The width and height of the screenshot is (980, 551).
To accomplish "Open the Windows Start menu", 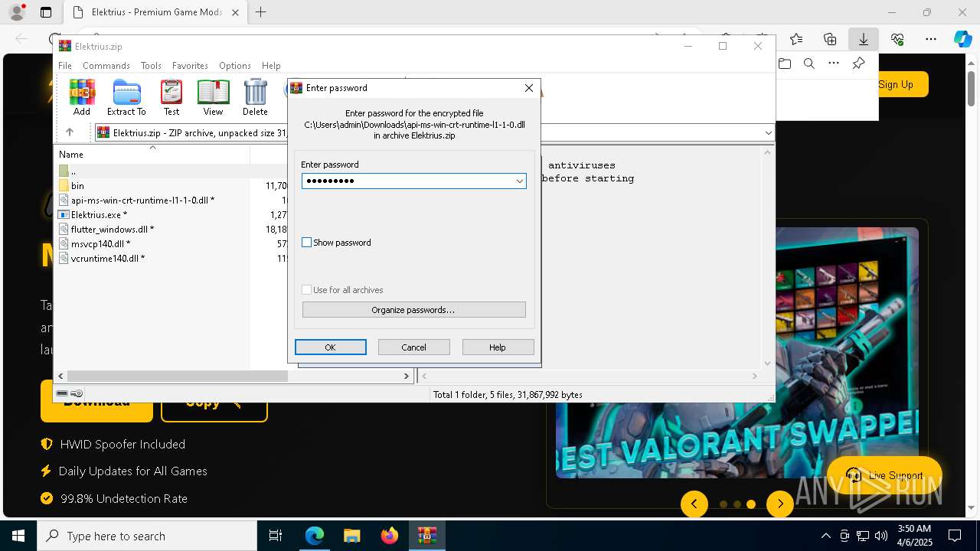I will [18, 536].
